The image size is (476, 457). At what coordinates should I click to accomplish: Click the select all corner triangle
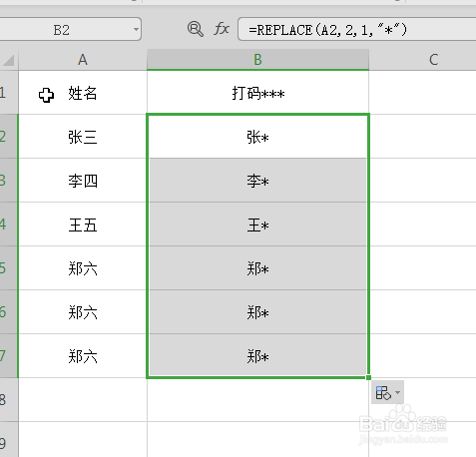click(x=9, y=60)
